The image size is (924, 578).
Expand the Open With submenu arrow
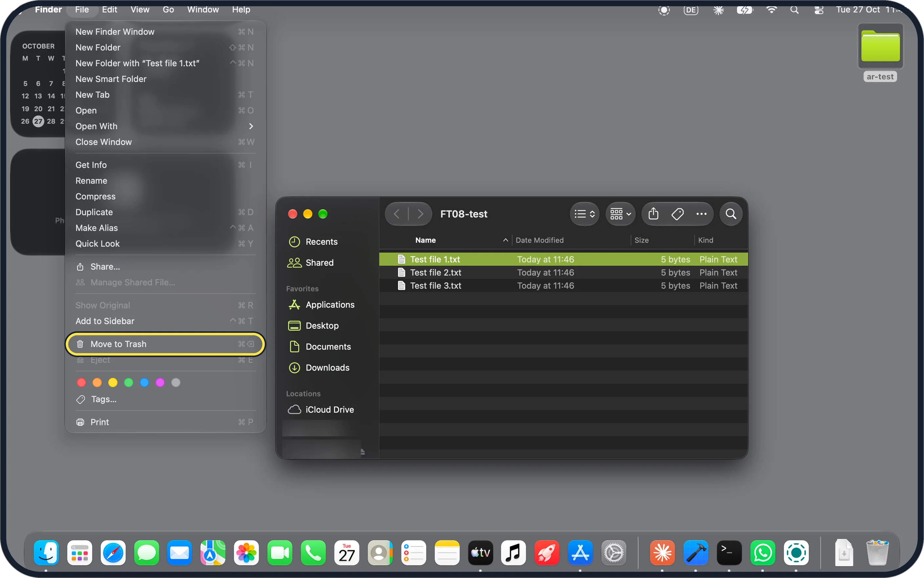coord(251,126)
